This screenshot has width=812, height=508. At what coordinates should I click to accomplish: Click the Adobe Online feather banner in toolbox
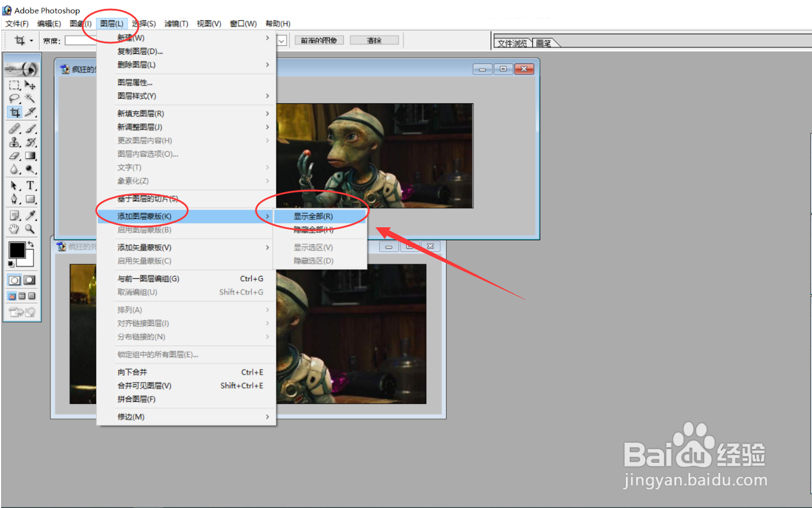point(22,69)
